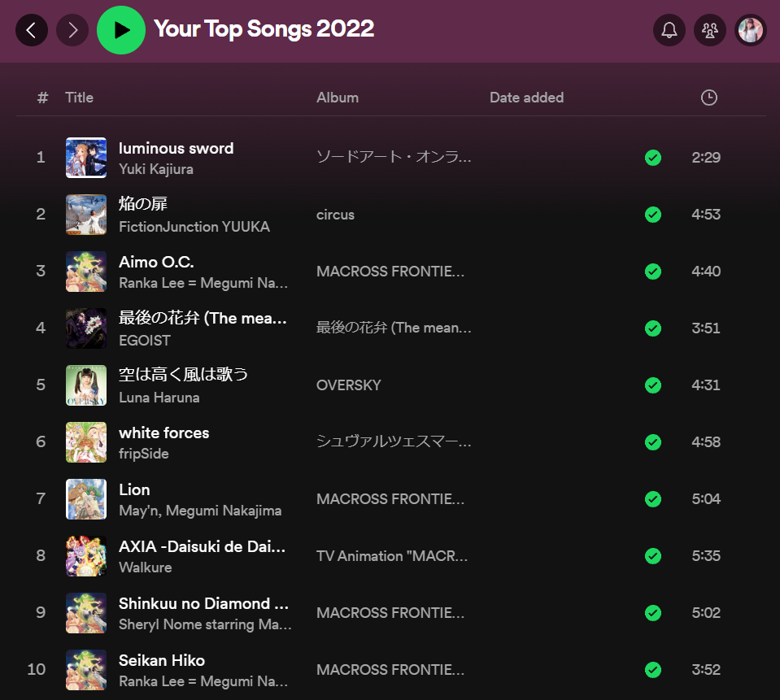Viewport: 780px width, 700px height.
Task: Click the 5:35 duration of AXIA
Action: [706, 556]
